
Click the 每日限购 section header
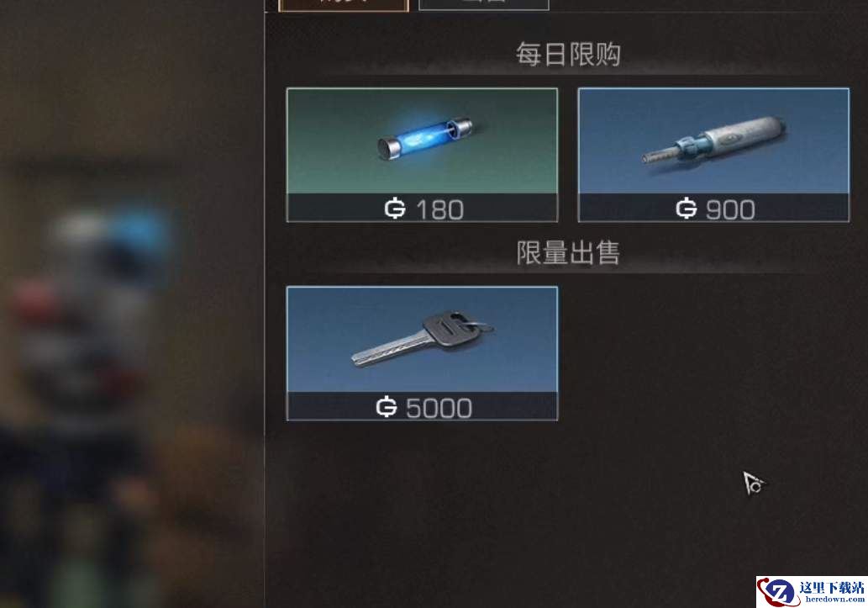pyautogui.click(x=568, y=55)
